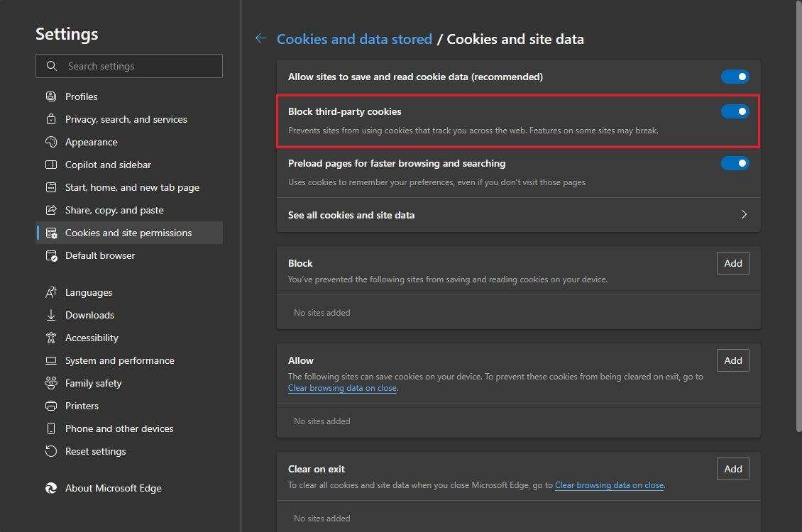Open Appearance settings via its paintbrush icon
The width and height of the screenshot is (802, 532).
click(x=52, y=142)
